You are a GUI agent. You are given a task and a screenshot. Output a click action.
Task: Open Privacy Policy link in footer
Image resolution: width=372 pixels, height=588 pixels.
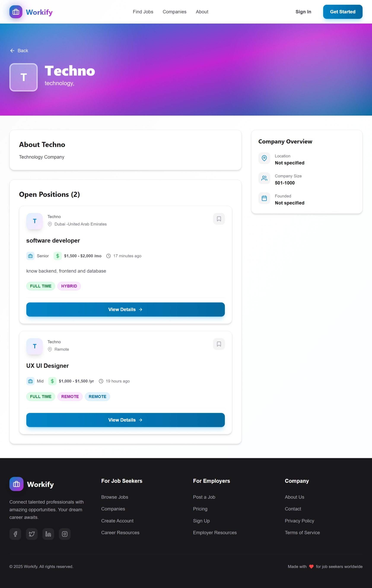[x=299, y=521]
